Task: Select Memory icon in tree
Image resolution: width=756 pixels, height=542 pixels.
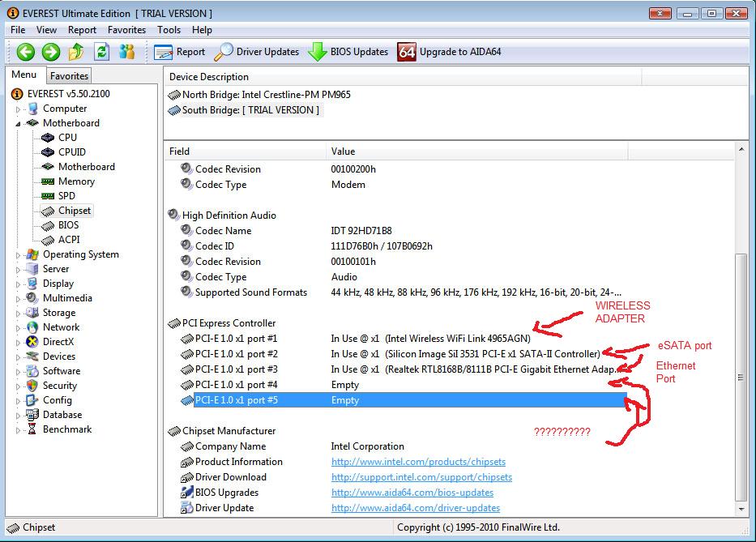Action: (48, 181)
